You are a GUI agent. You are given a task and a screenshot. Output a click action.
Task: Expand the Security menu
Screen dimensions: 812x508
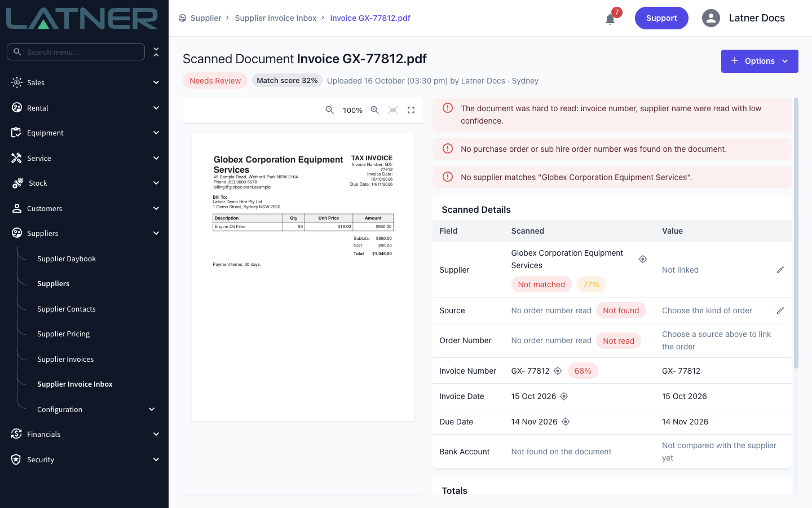85,459
